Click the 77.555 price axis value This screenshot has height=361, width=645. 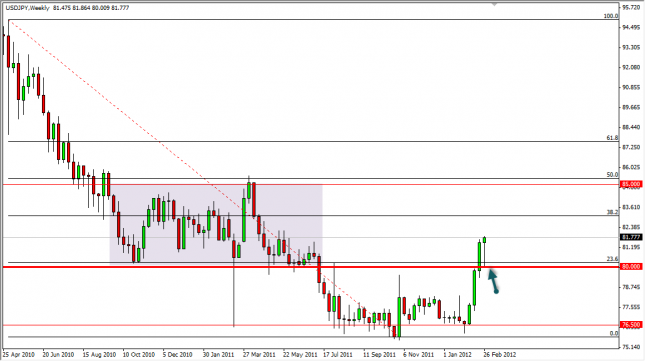pyautogui.click(x=631, y=307)
